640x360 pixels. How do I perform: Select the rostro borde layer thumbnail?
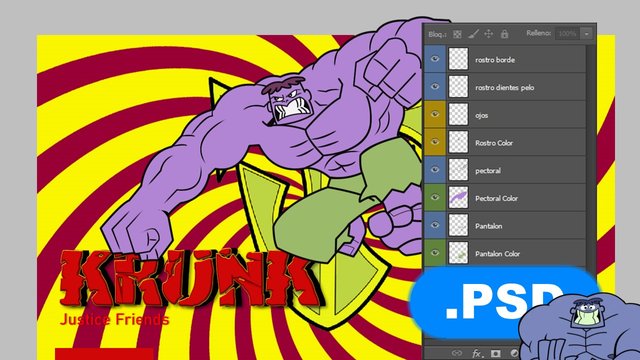coord(458,59)
